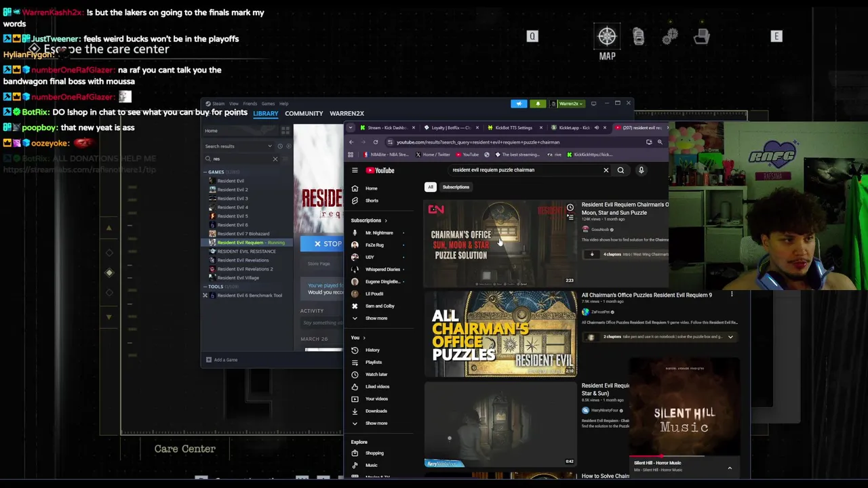Expand the 2 chapters row chevron
The image size is (868, 488).
tap(730, 337)
